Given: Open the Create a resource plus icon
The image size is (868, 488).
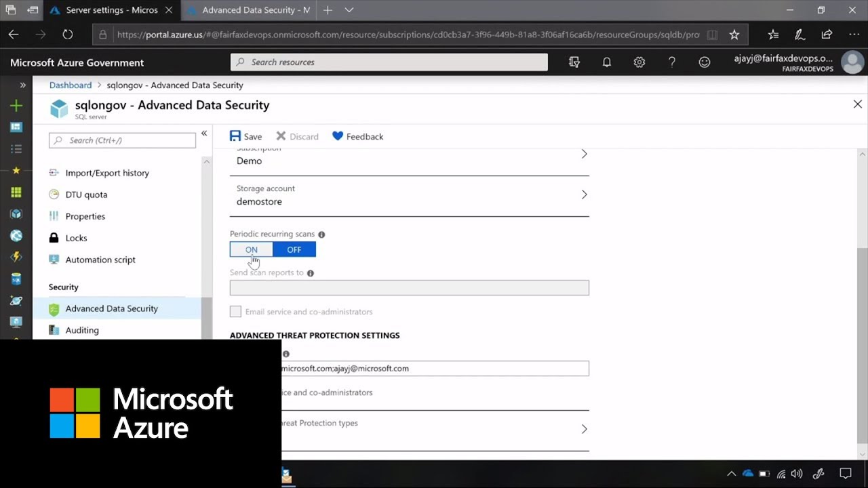Looking at the screenshot, I should [x=16, y=106].
